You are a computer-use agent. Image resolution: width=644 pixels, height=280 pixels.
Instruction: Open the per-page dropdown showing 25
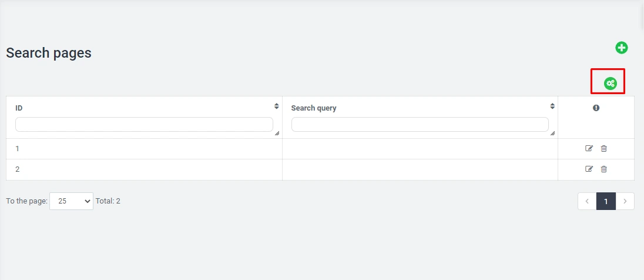[71, 201]
